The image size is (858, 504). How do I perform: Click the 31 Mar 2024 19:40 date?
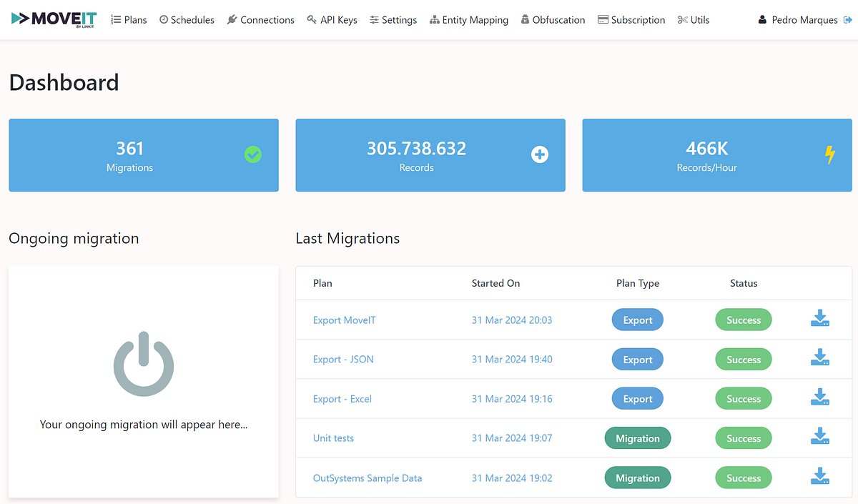(512, 360)
